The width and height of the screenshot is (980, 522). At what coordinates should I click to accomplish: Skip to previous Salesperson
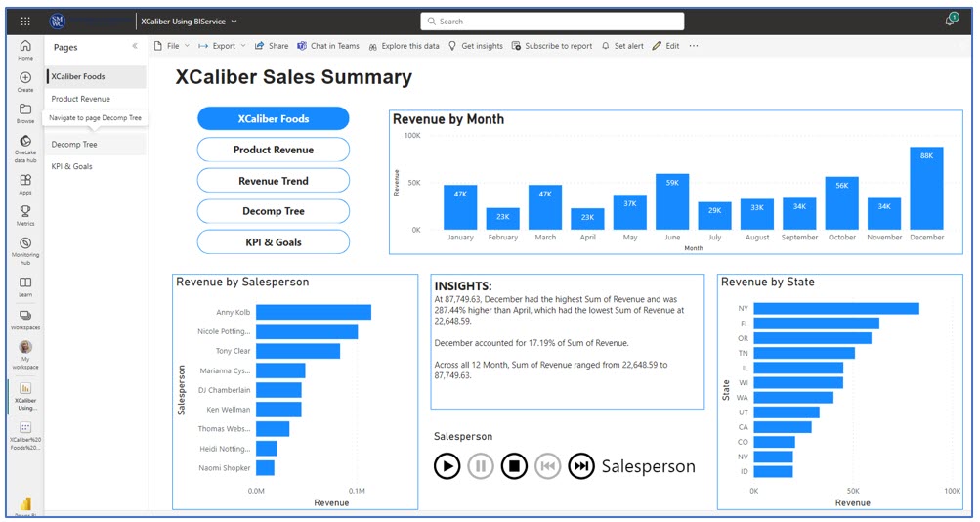coord(548,466)
